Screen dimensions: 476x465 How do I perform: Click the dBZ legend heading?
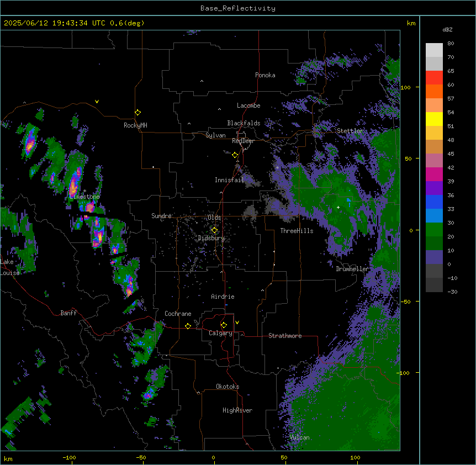click(447, 29)
